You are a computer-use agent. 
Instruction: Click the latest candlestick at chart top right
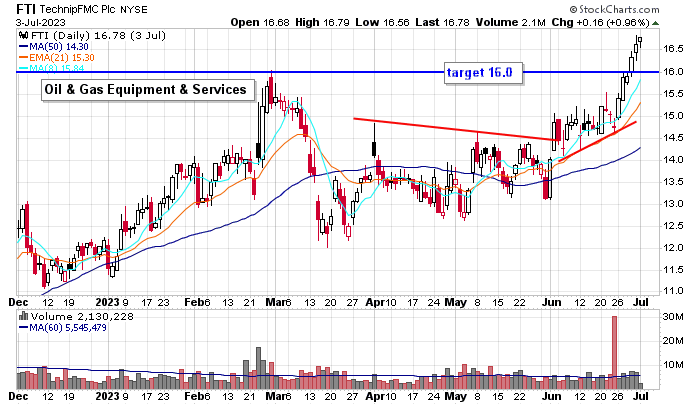[x=640, y=41]
